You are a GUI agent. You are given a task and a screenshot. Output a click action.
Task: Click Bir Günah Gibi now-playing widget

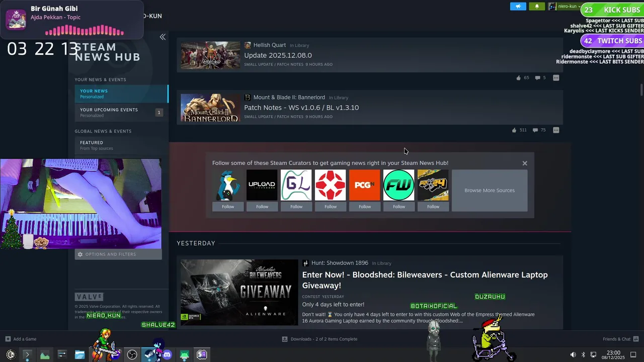click(72, 20)
